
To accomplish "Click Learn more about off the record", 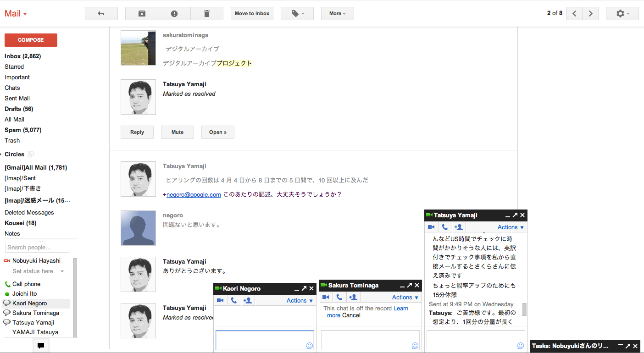I will 367,312.
